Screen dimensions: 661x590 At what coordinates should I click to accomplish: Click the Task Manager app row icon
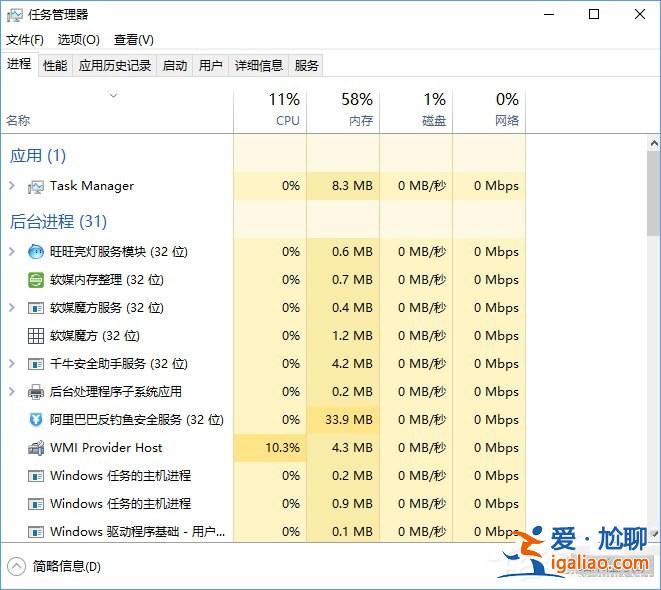[36, 186]
